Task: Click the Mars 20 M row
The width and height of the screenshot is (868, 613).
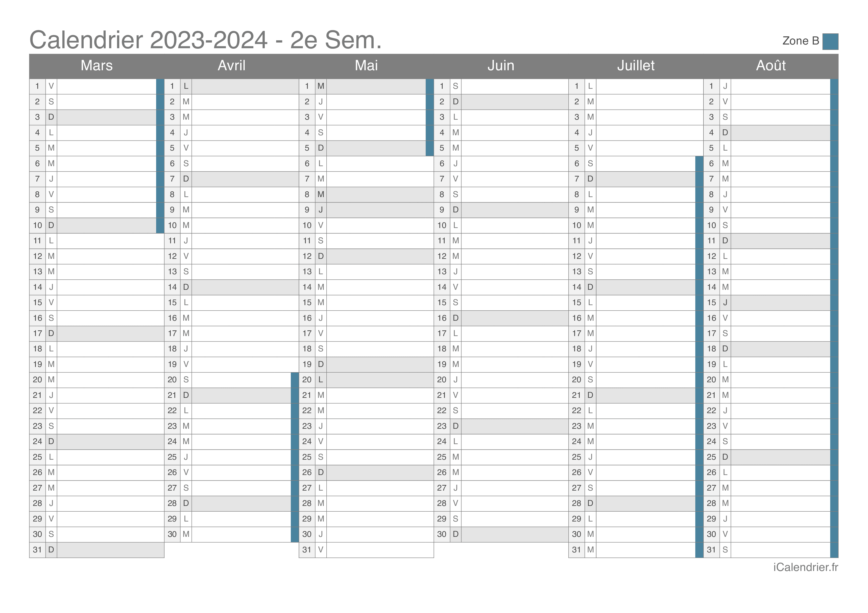Action: click(x=97, y=380)
